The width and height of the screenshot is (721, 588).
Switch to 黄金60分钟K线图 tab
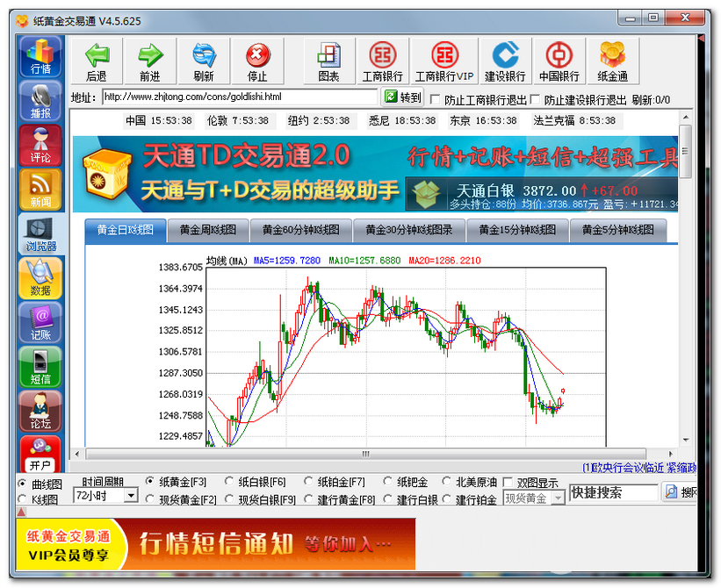[301, 230]
